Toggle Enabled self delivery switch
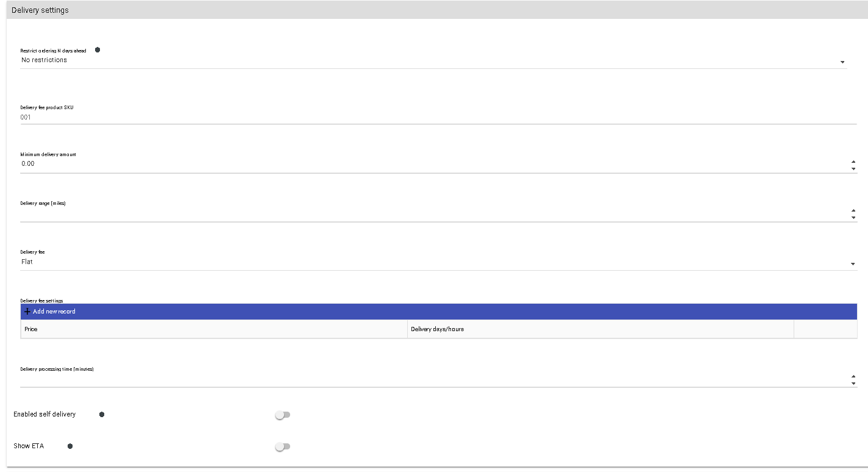 [x=283, y=415]
